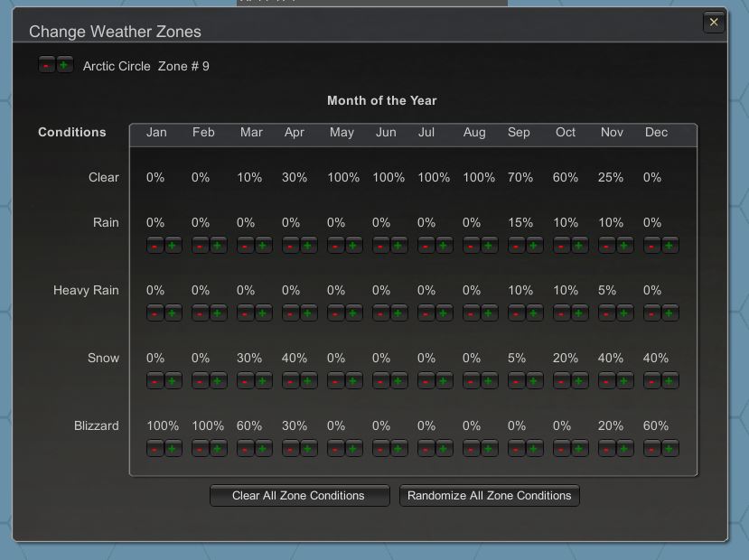The height and width of the screenshot is (560, 749).
Task: Increase Rain percentage for May
Action: coord(353,246)
